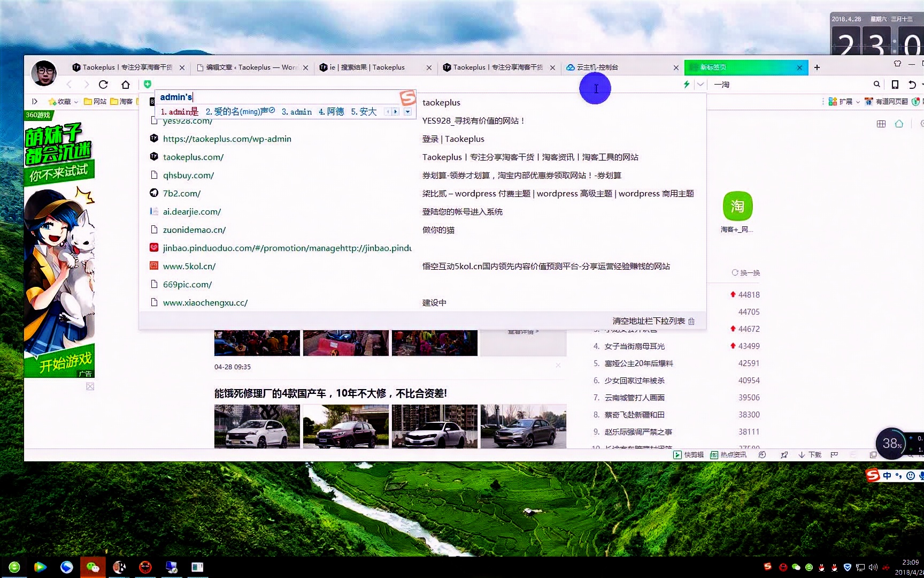Expand the 扩展 extensions dropdown arrow

click(x=858, y=102)
